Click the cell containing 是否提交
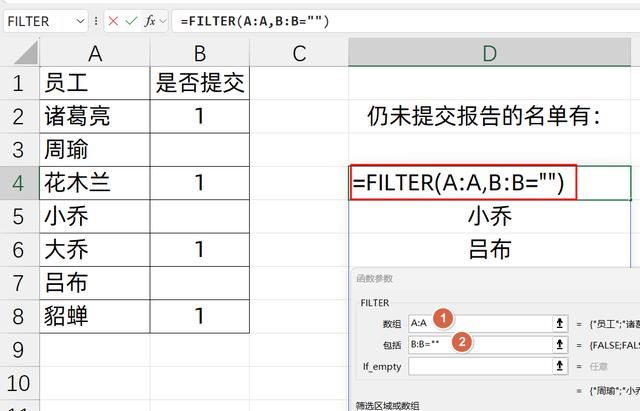The width and height of the screenshot is (640, 411). tap(200, 83)
